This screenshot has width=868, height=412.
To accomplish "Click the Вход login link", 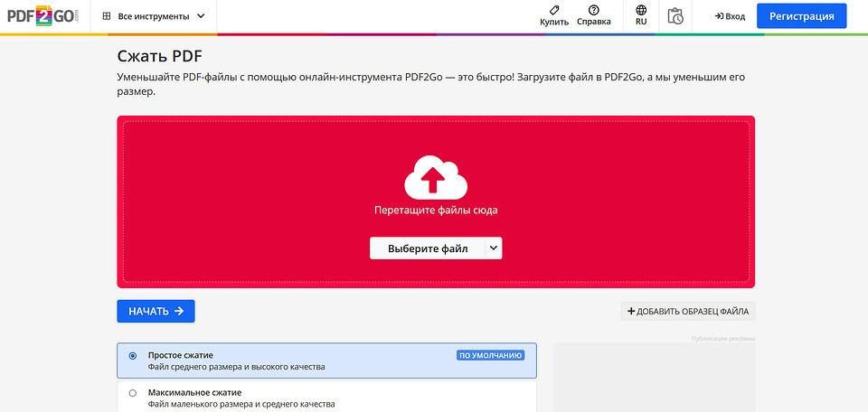I will pos(730,16).
